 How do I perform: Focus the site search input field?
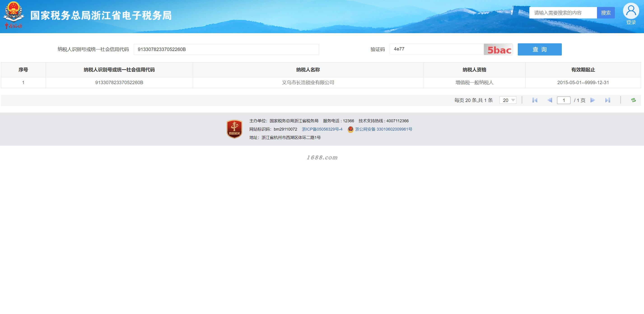coord(563,13)
